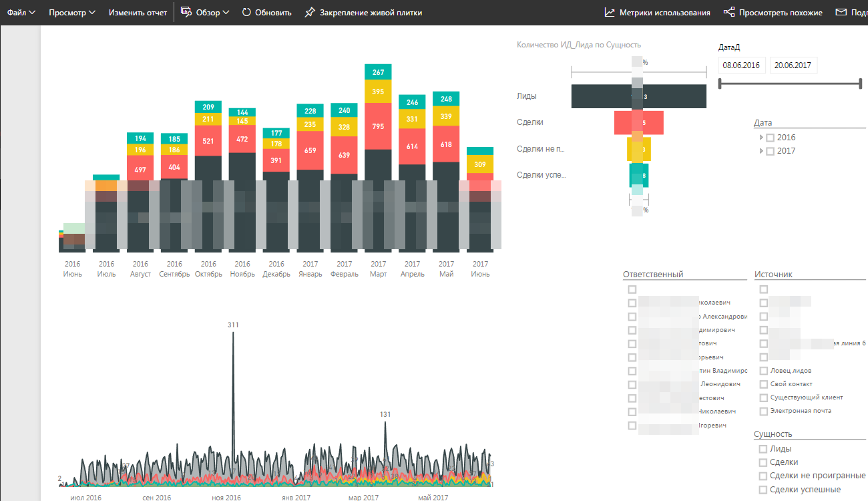Viewport: 868px width, 501px height.
Task: Tick the blank checkbox under Источник
Action: click(x=764, y=289)
